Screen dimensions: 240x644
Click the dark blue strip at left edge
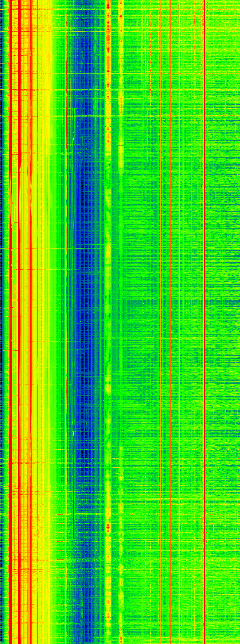pos(1,325)
